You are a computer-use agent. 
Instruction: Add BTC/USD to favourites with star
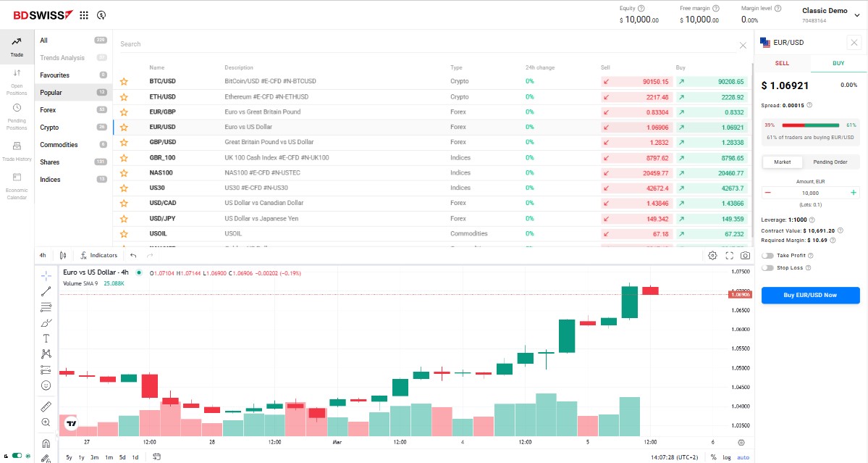124,81
